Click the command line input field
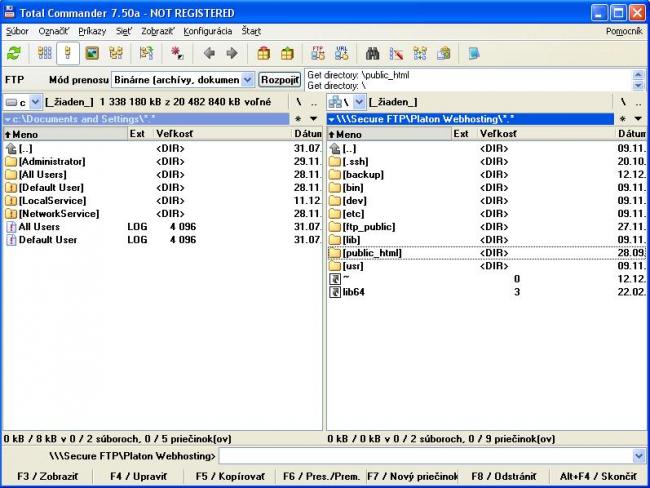 426,456
